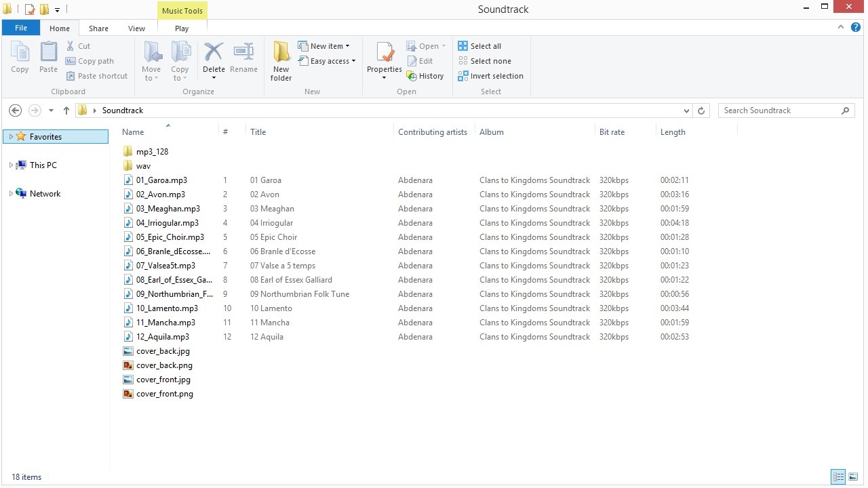Collapse the ribbon with the chevron

(x=841, y=28)
